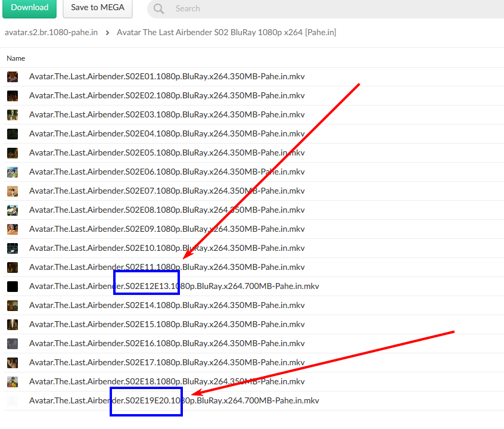Select file name Avatar.The.Last.Airbender.S02E03.1080p.BluRay.x264.350MB-Pahe.in.mkv

click(167, 114)
